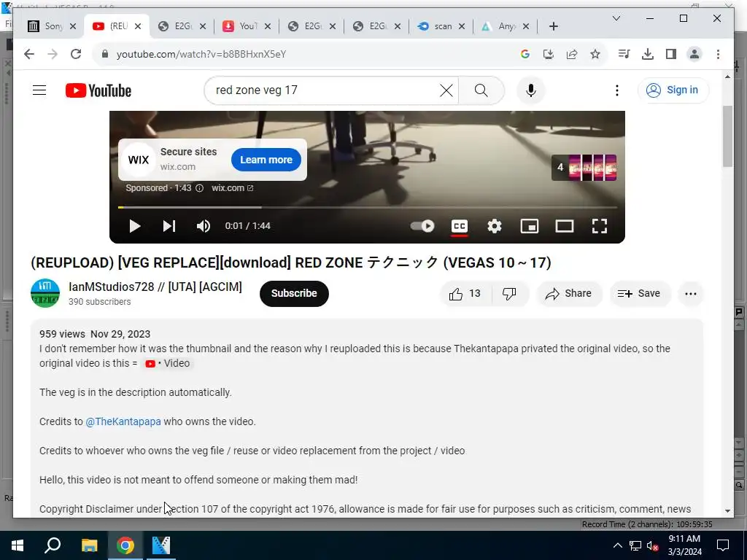Open the wix.com sponsored link
The width and height of the screenshot is (747, 560).
click(232, 188)
